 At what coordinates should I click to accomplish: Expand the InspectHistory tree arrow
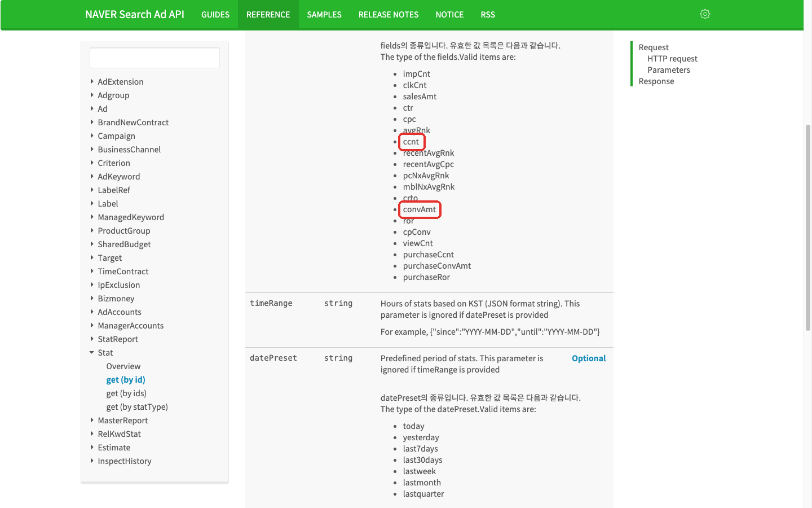coord(92,461)
